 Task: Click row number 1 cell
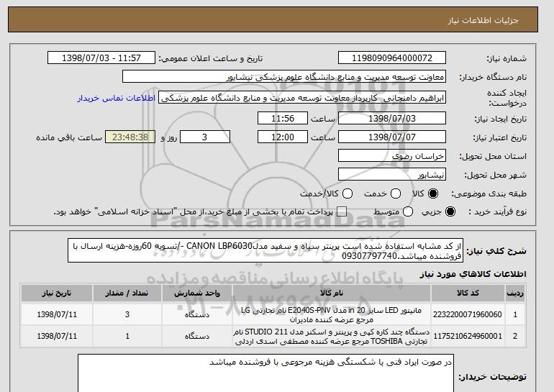[x=514, y=314]
